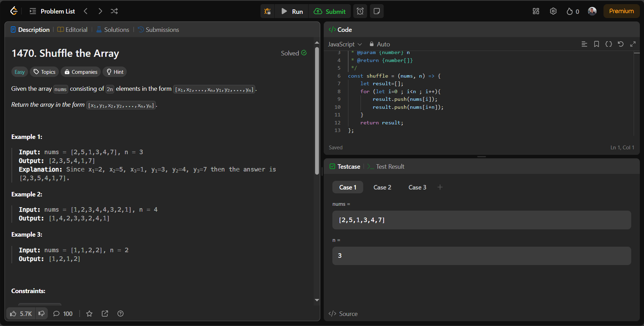
Task: Open the debugger icon next to Run
Action: 267,11
